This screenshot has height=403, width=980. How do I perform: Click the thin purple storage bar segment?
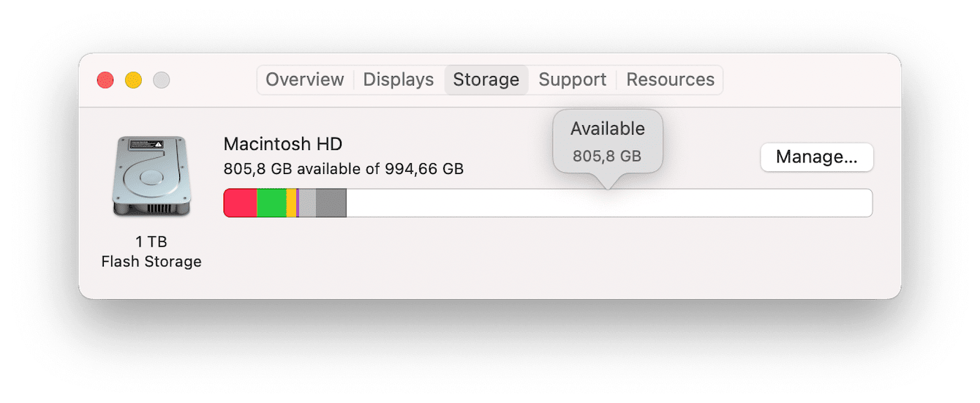tap(298, 203)
